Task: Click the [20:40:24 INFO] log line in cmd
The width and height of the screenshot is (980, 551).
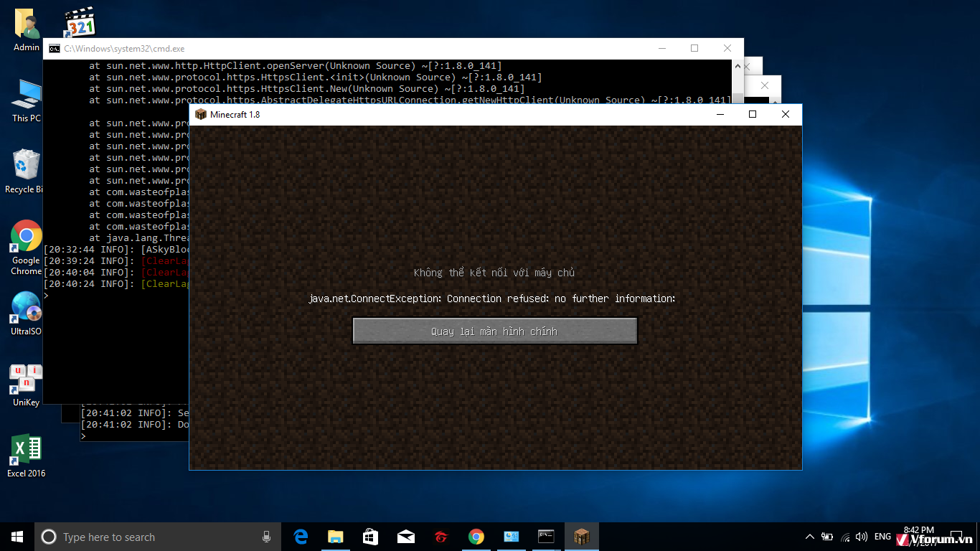Action: click(x=116, y=284)
